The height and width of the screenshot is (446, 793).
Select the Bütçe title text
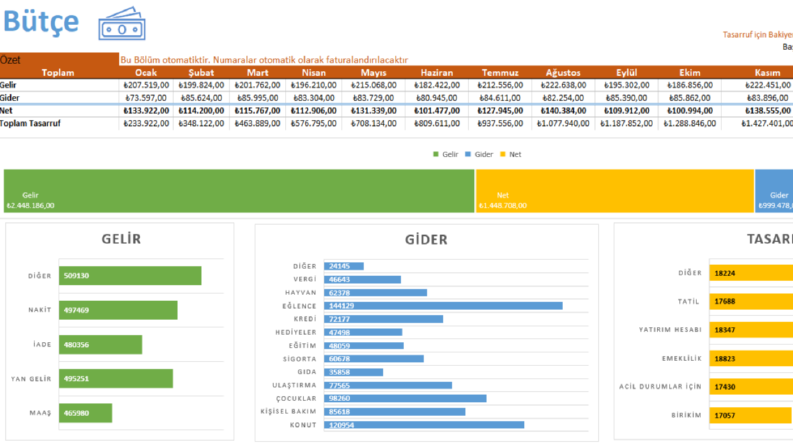[41, 22]
